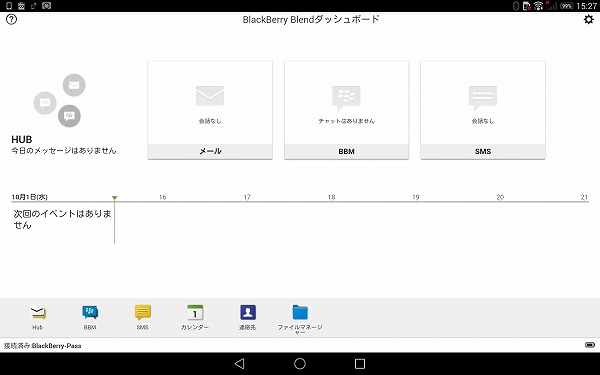
Task: Click envelope icon in メール card
Action: pyautogui.click(x=210, y=96)
